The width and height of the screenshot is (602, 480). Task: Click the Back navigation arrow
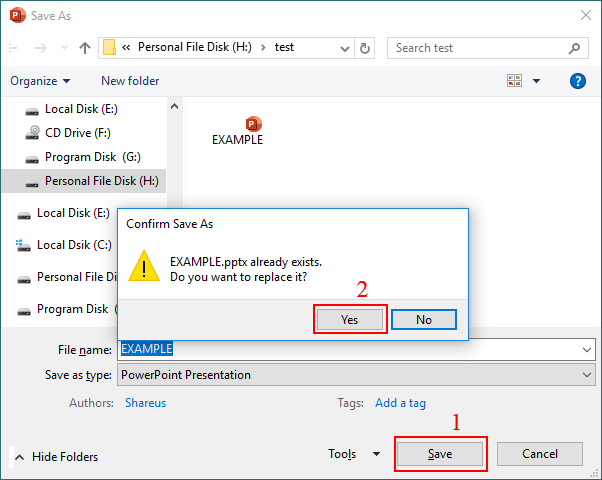coord(13,48)
